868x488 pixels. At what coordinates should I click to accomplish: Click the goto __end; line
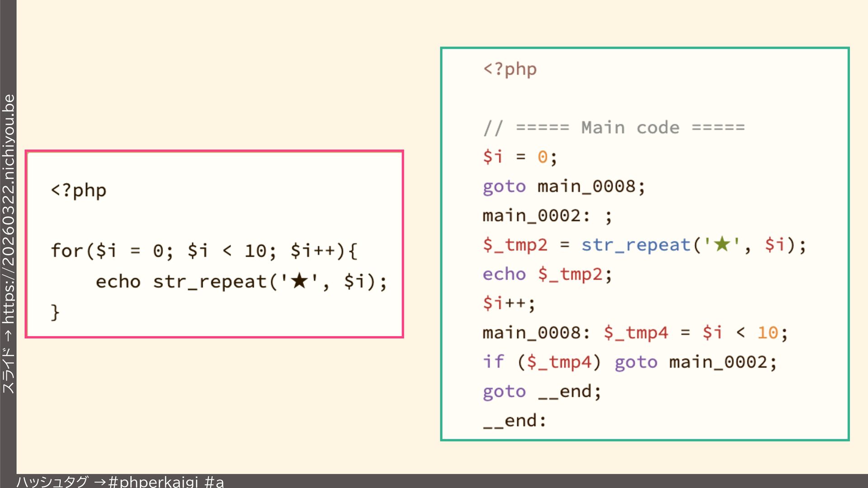click(542, 391)
